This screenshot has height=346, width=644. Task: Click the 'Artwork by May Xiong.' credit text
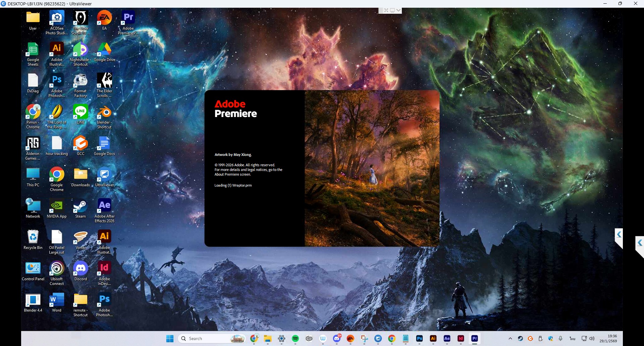233,155
